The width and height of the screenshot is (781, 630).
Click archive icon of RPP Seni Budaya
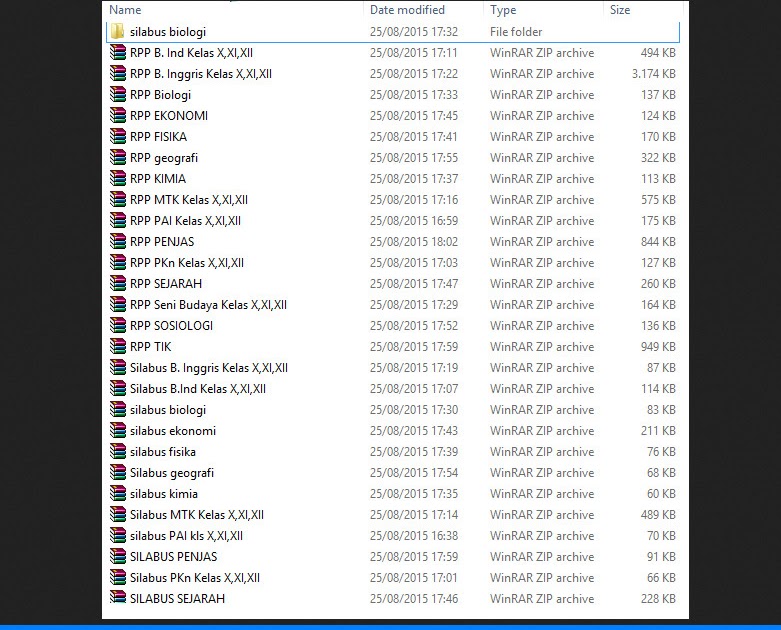pyautogui.click(x=118, y=304)
